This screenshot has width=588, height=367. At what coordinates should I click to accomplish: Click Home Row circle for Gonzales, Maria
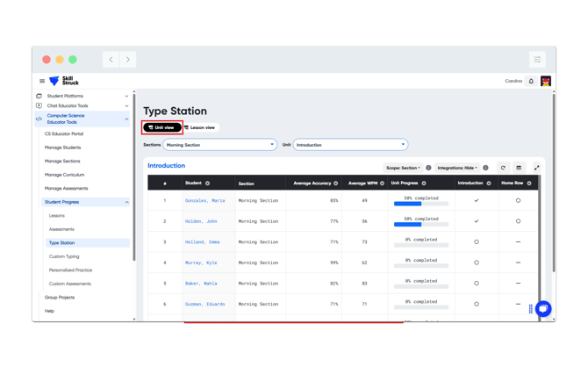518,200
